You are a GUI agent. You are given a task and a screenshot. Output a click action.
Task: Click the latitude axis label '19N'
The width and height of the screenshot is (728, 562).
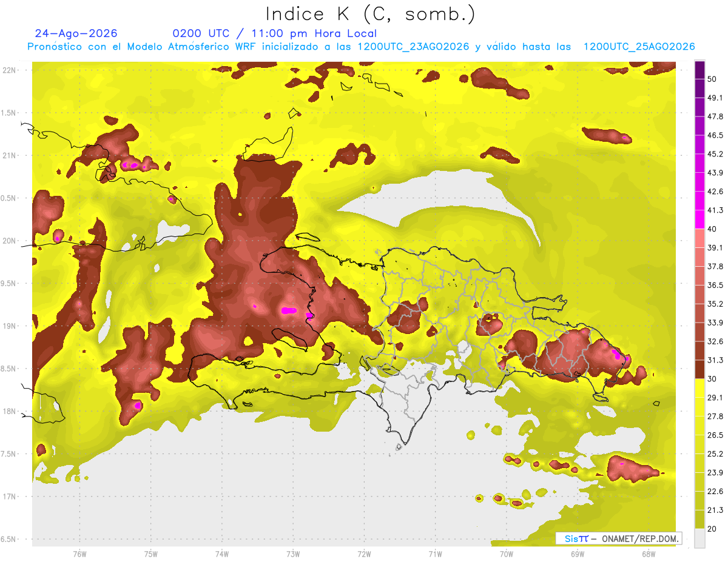pos(8,326)
